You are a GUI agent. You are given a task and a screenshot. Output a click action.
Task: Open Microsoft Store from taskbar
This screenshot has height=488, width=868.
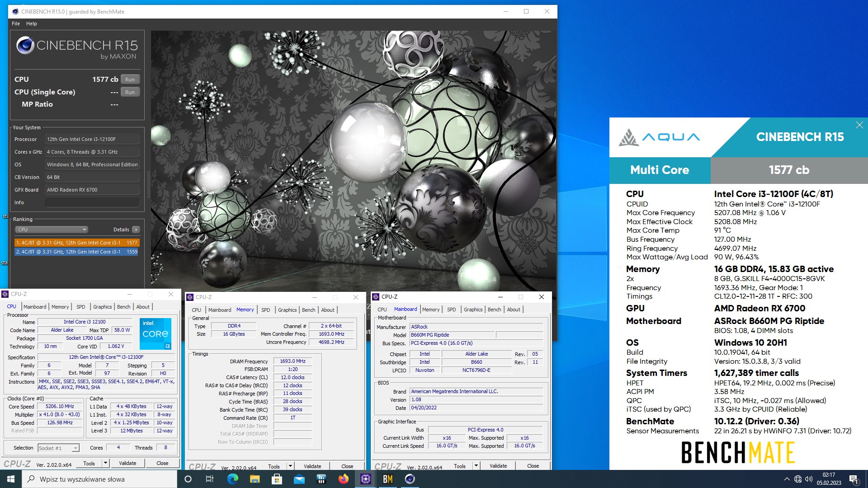click(277, 479)
